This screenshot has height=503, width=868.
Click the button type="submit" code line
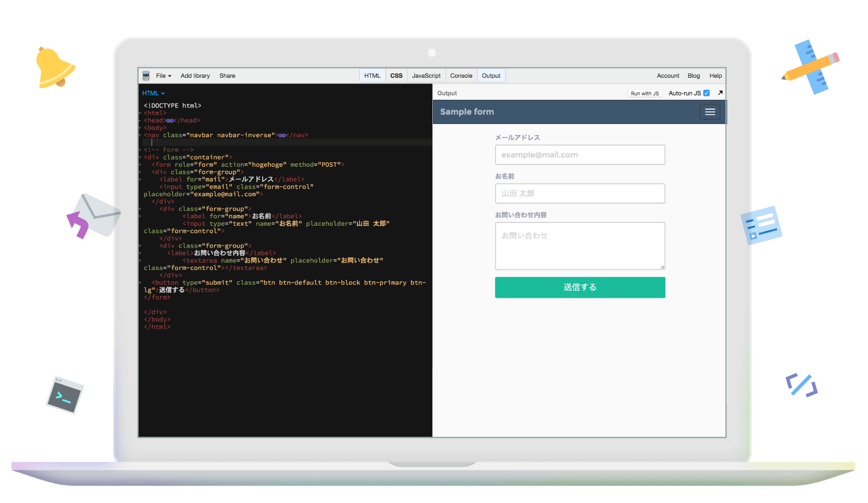(x=284, y=286)
